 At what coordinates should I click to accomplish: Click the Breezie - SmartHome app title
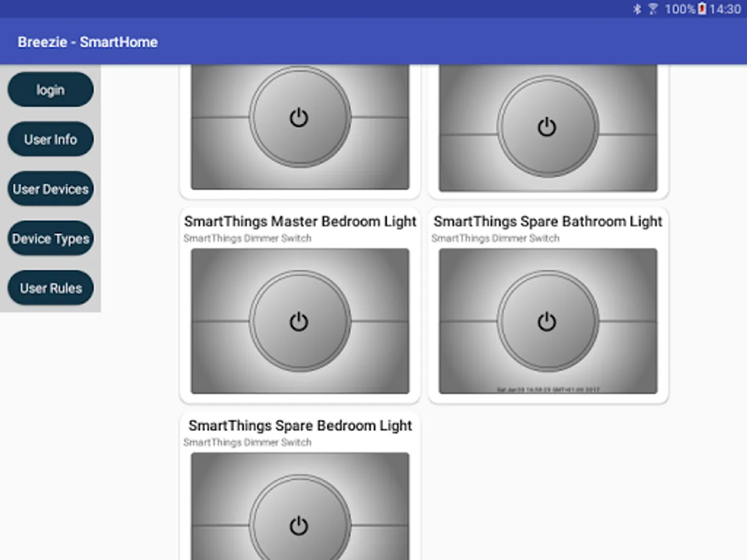coord(88,42)
